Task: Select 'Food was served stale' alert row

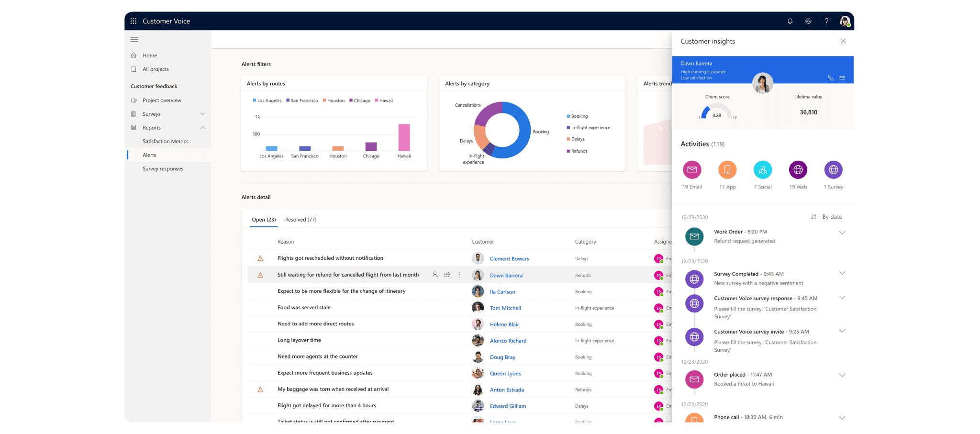Action: [x=459, y=308]
